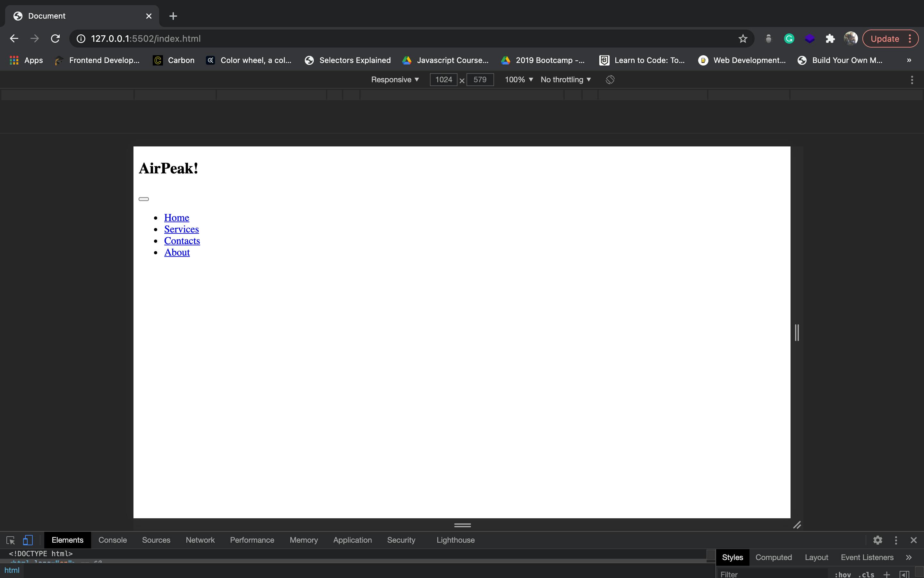Click the bottom viewport resize handle

(x=462, y=525)
